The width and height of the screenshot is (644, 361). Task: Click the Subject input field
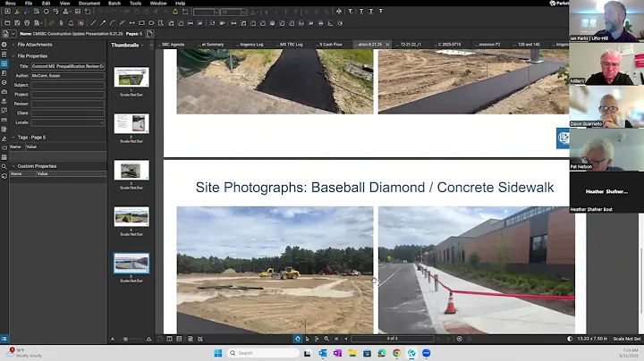coord(68,85)
